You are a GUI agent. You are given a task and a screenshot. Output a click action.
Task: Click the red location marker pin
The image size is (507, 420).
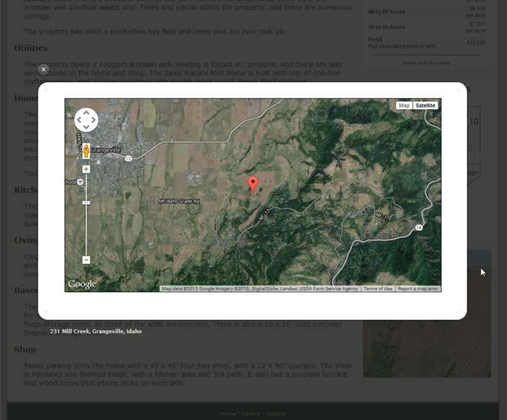(253, 185)
